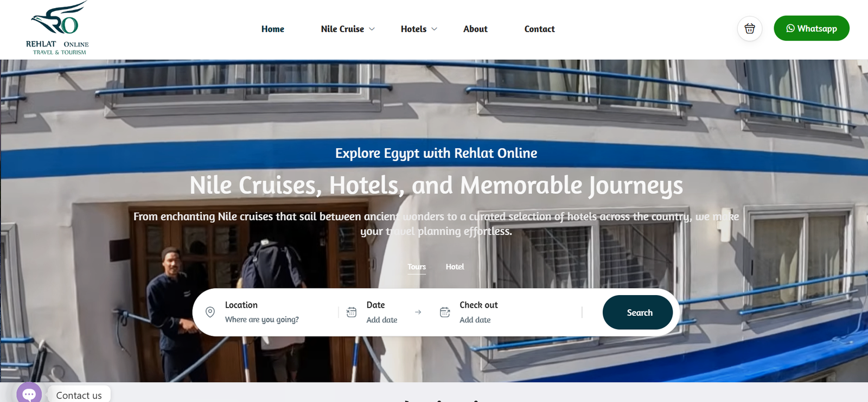Go to the Home page
The height and width of the screenshot is (402, 868).
point(273,29)
